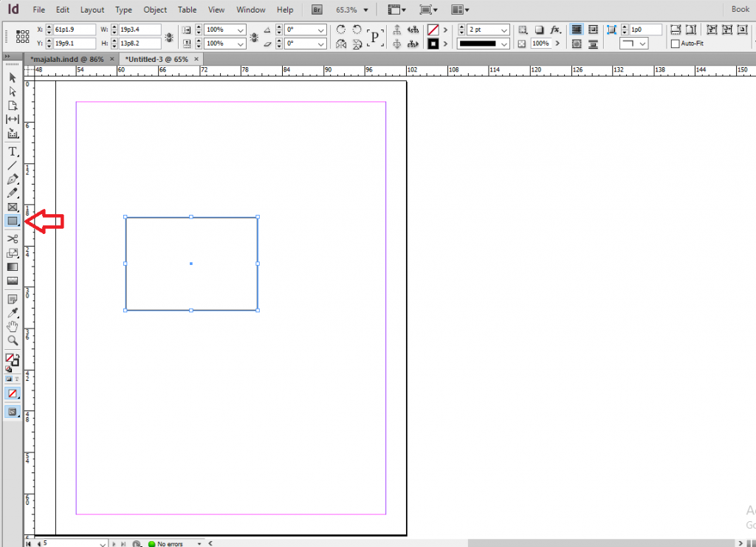Open the Screen Mode dropdown
Image resolution: width=756 pixels, height=547 pixels.
(427, 10)
